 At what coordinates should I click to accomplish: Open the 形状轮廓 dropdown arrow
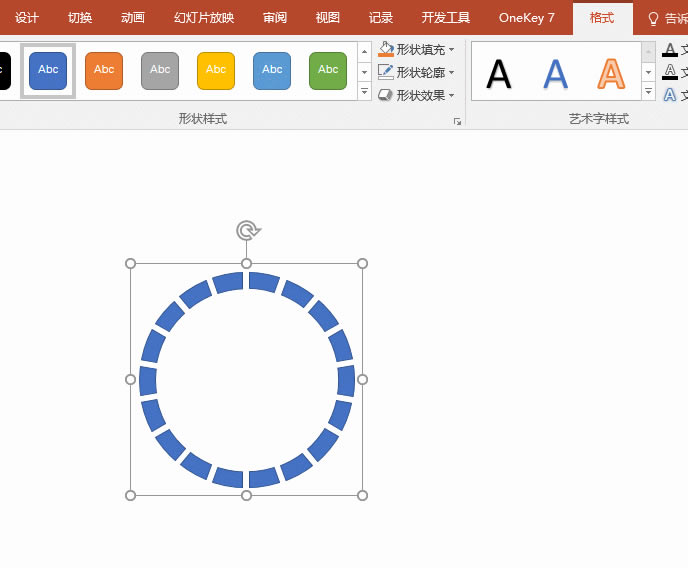coord(452,72)
